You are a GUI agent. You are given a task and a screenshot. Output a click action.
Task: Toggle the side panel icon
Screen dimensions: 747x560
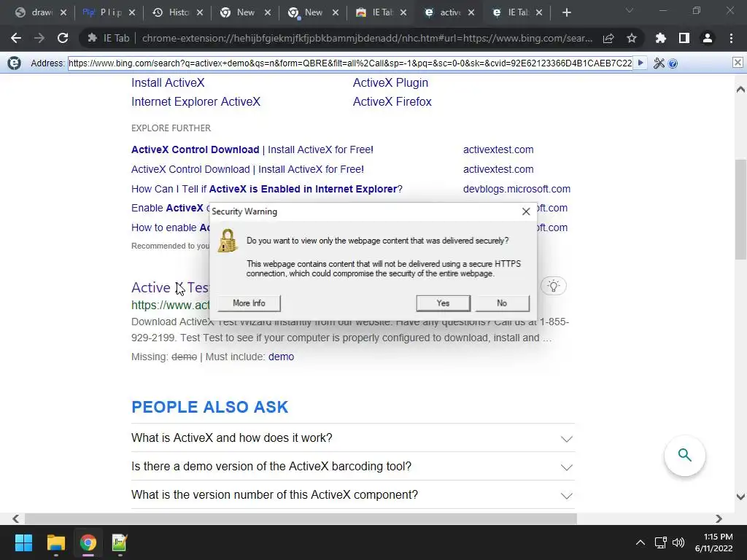click(x=684, y=38)
